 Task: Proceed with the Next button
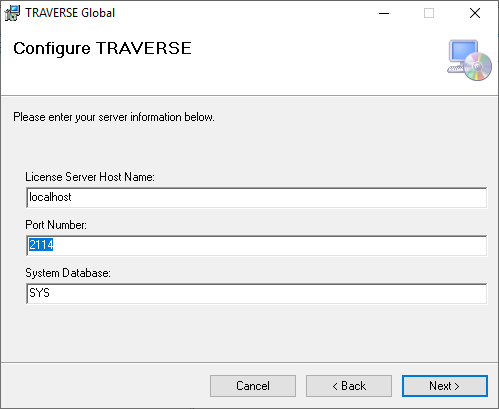pyautogui.click(x=445, y=386)
